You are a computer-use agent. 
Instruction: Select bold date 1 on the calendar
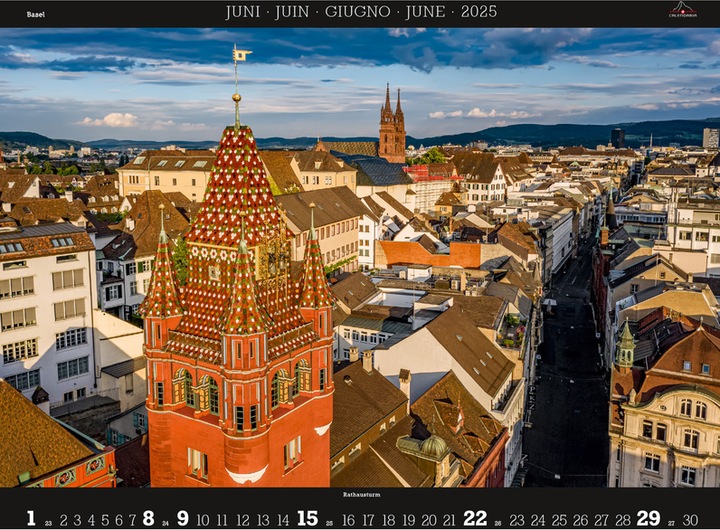pos(31,519)
